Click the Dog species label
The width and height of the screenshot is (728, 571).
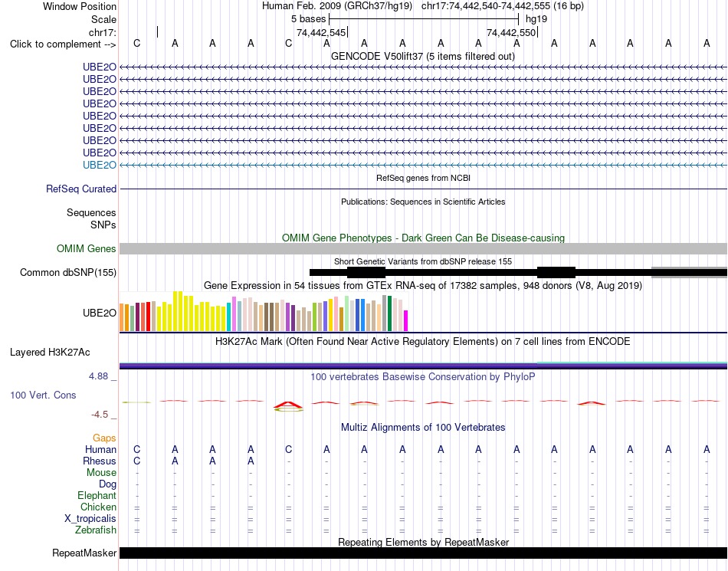pyautogui.click(x=107, y=484)
